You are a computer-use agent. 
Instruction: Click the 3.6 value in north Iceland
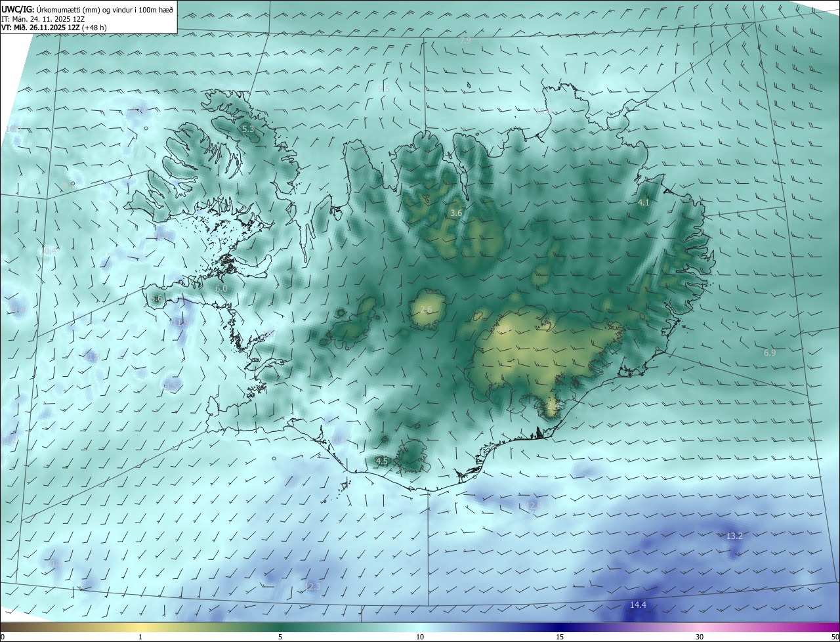pos(456,213)
